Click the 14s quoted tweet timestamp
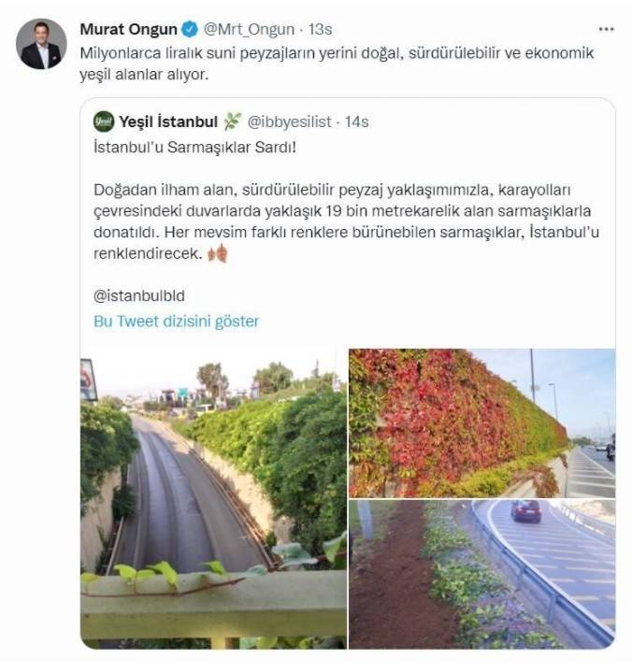The image size is (632, 672). point(355,122)
